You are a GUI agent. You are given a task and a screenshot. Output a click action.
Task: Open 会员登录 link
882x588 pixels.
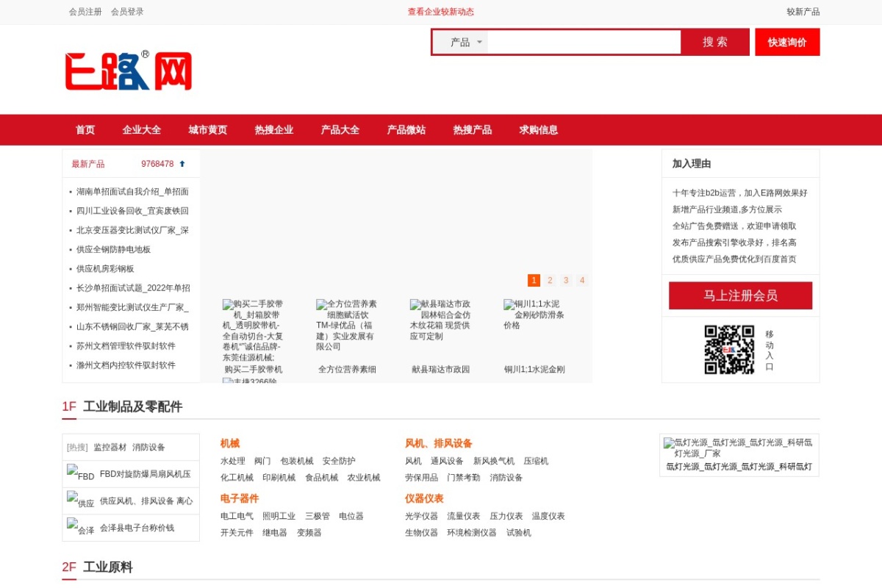(127, 12)
